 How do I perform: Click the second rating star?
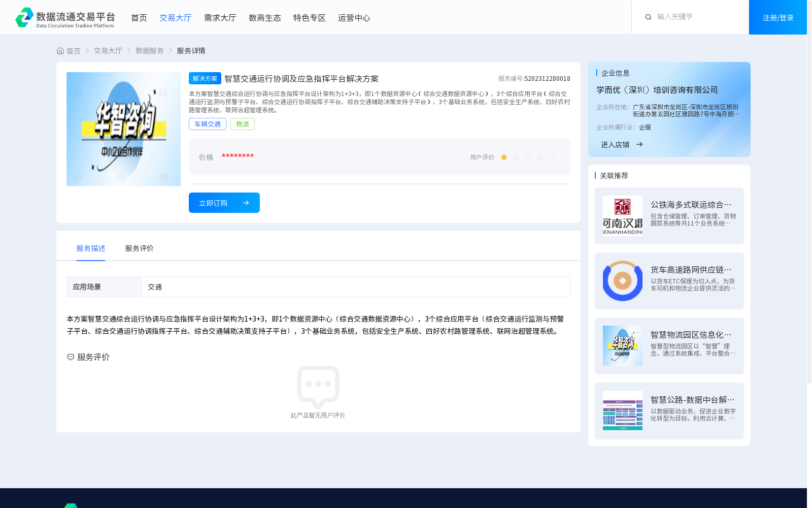(516, 157)
